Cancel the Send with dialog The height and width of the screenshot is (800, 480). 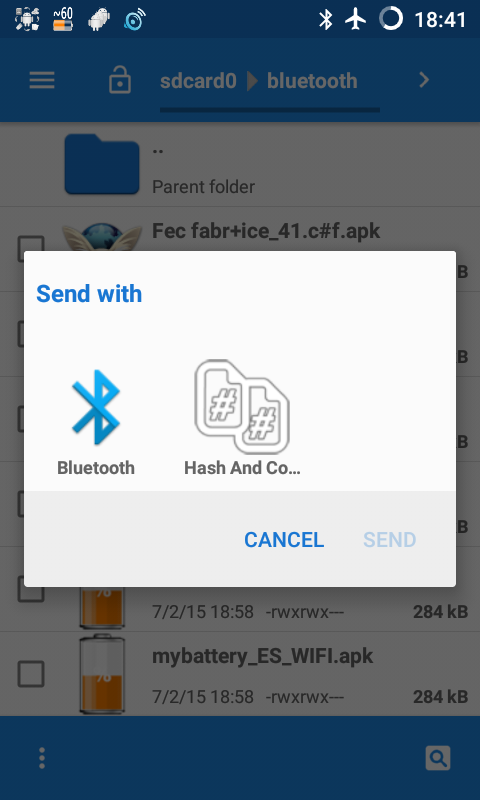[284, 540]
